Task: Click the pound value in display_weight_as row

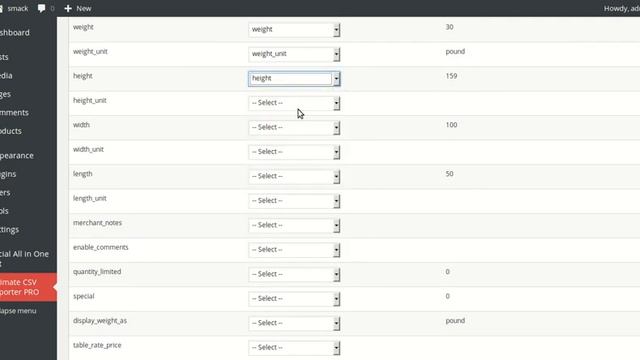Action: click(455, 321)
